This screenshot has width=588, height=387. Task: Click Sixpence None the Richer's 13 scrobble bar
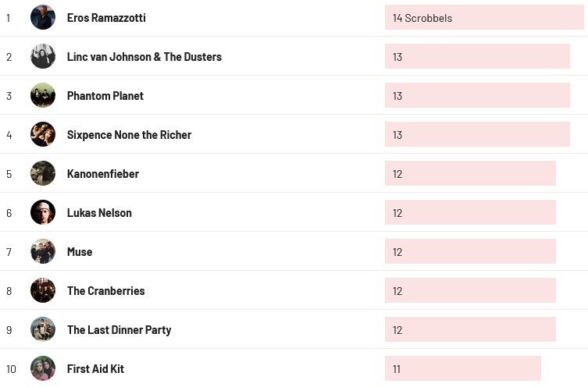point(477,134)
